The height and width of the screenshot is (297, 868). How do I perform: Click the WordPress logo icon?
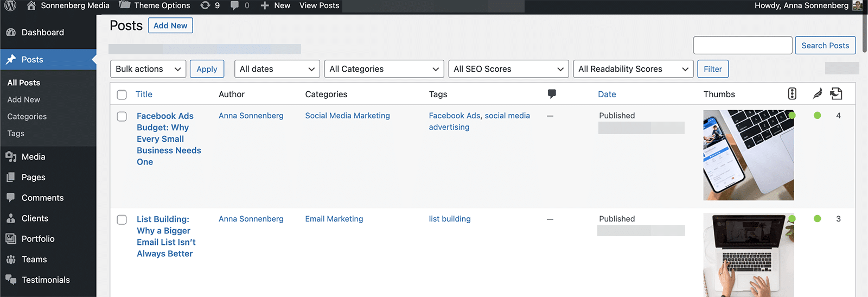[10, 6]
